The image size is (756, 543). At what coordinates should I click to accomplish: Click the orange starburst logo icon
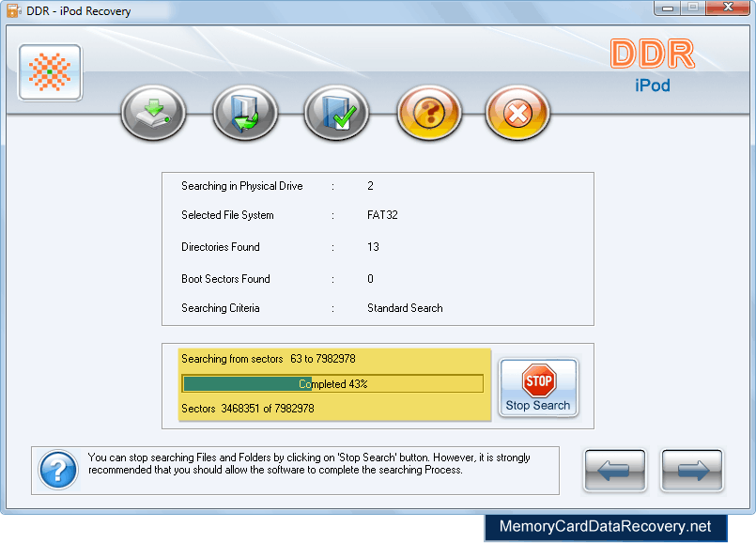[x=50, y=73]
